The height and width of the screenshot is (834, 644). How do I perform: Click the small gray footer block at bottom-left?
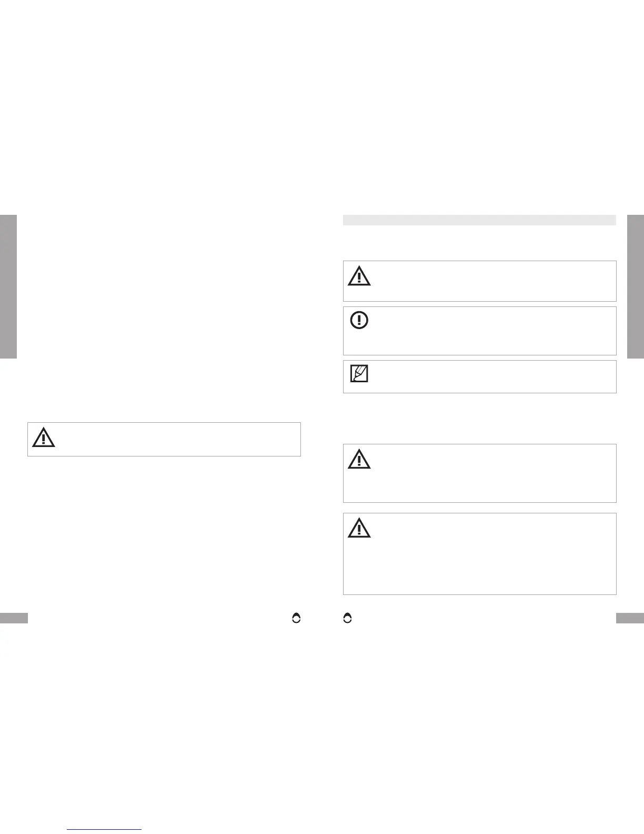[x=14, y=618]
